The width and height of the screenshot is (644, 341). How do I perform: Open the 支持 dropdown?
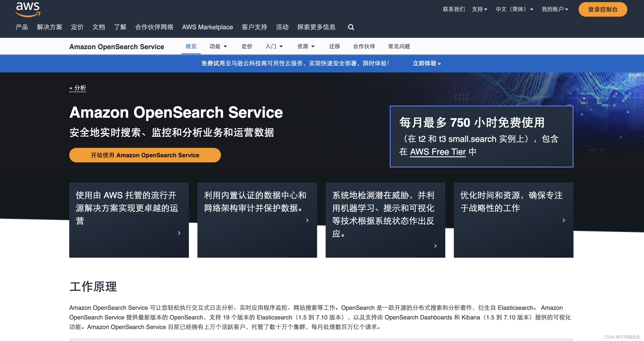(x=479, y=9)
